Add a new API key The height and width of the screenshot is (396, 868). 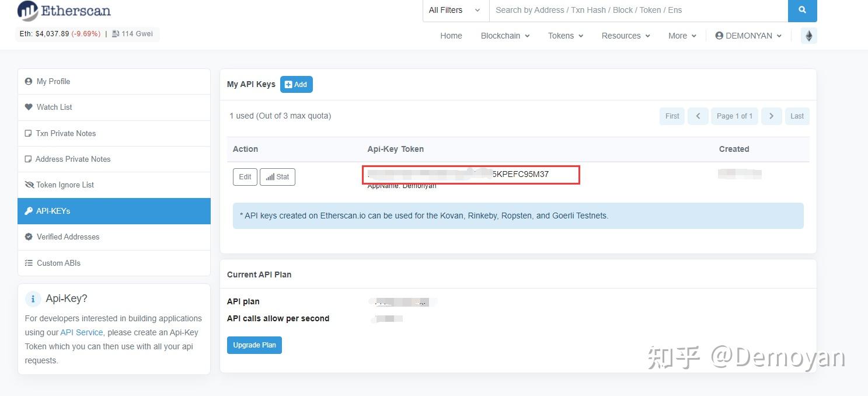coord(297,84)
